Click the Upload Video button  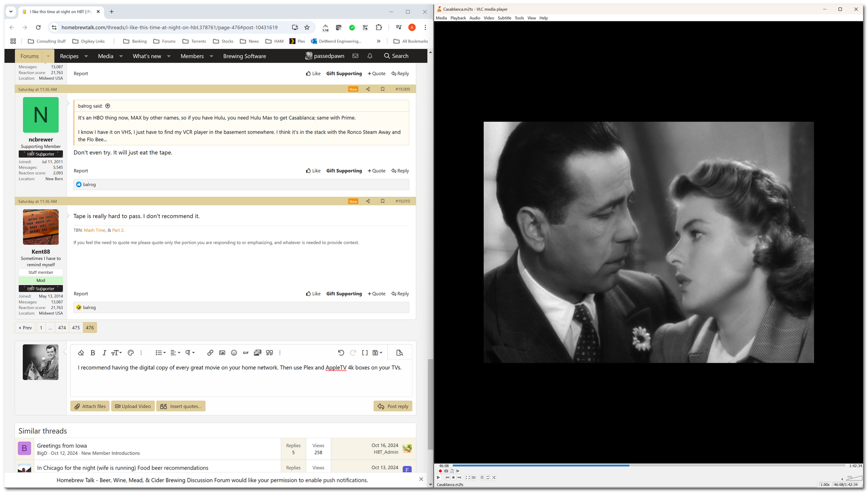tap(133, 406)
